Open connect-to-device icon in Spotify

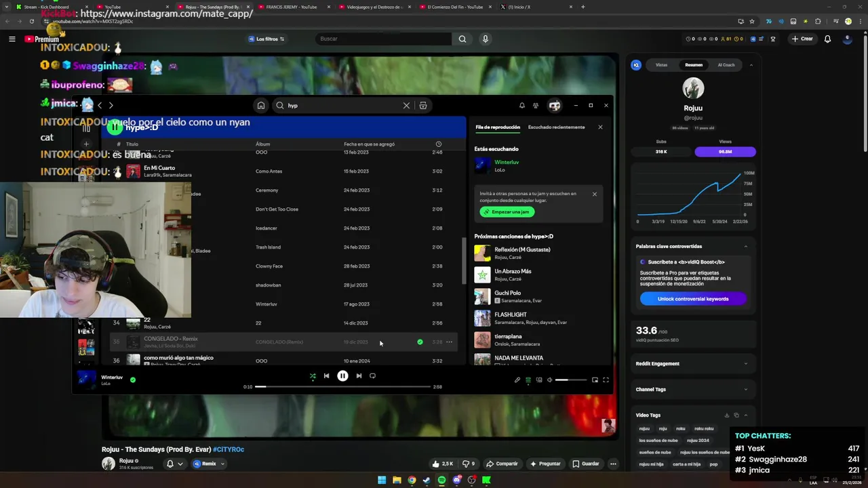tap(539, 380)
